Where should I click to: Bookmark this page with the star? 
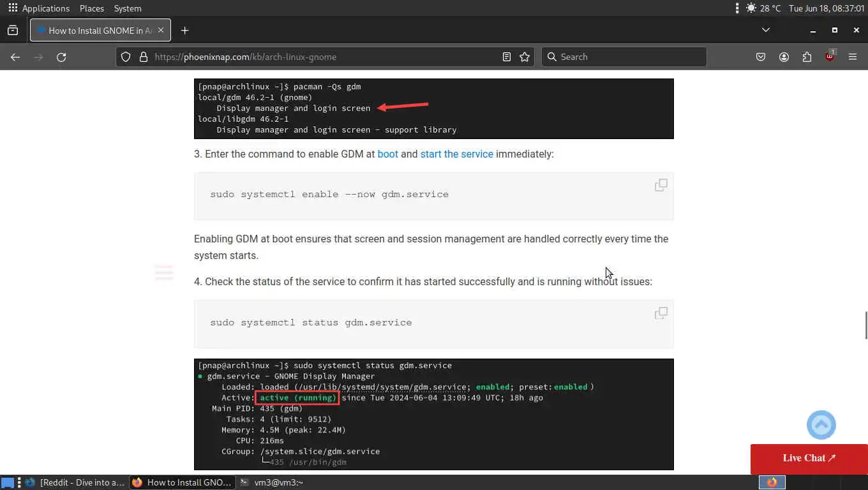pos(525,57)
